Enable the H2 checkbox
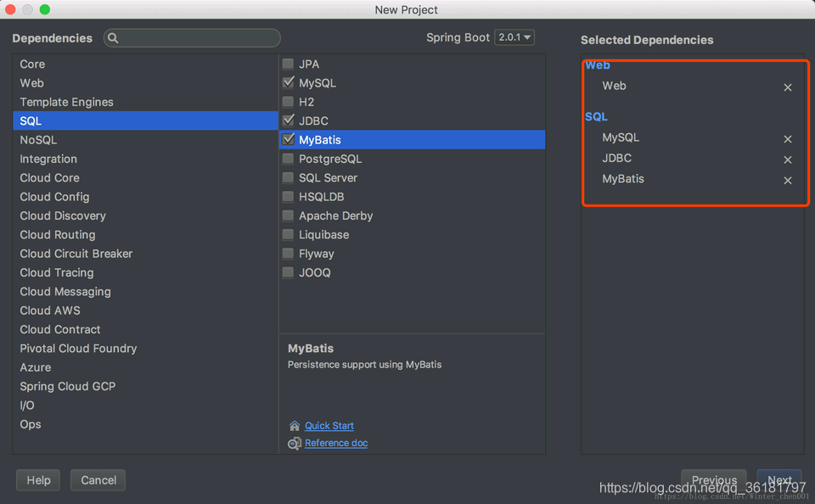The height and width of the screenshot is (504, 815). click(288, 101)
